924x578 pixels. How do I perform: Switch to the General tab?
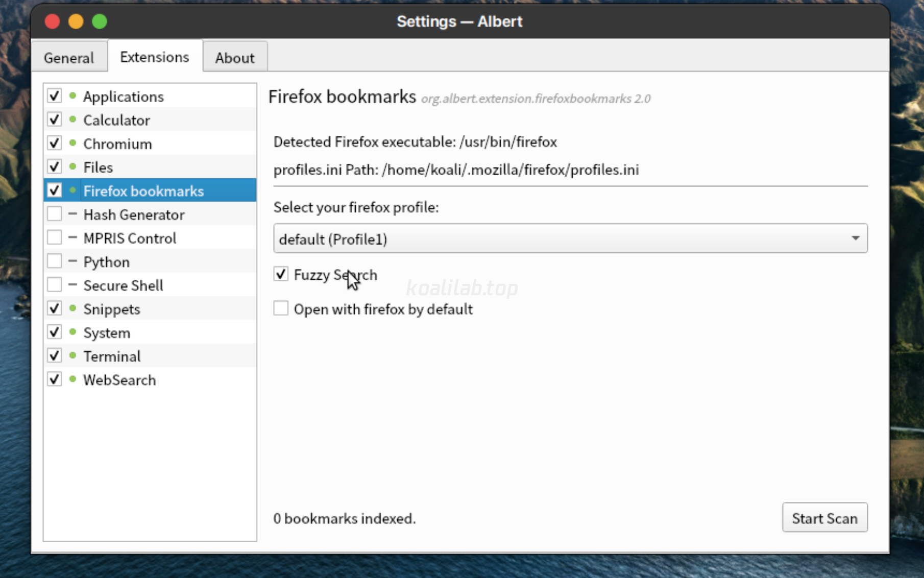[x=69, y=58]
